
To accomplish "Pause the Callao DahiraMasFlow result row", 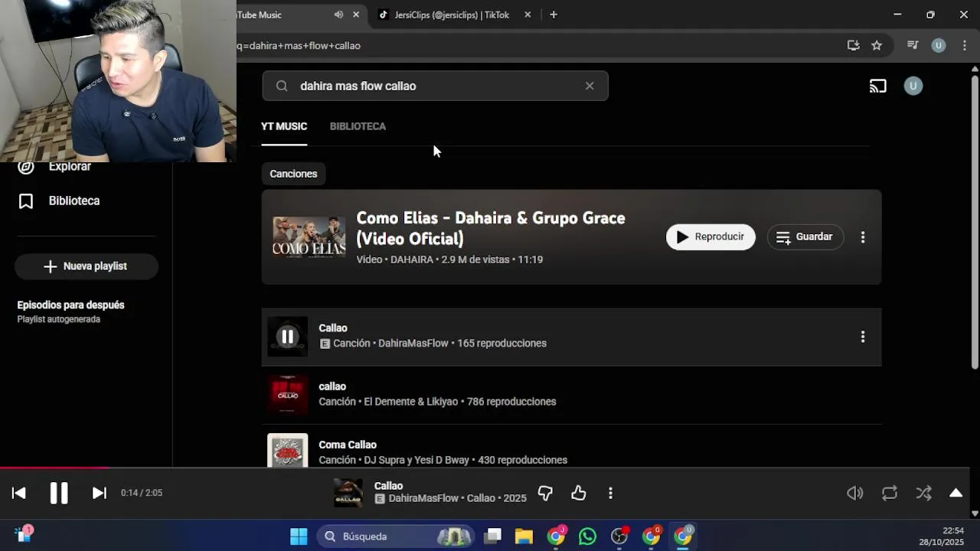I will pyautogui.click(x=287, y=337).
